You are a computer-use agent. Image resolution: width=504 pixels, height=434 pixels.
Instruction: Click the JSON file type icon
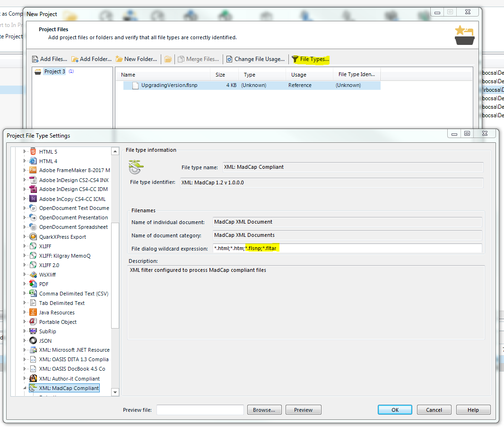(33, 340)
